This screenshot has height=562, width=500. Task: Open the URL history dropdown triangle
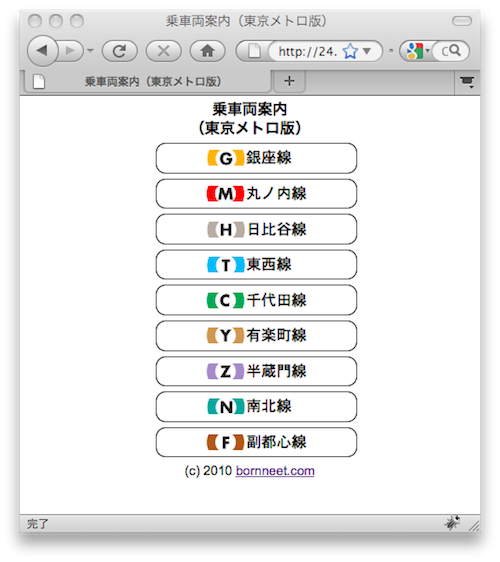367,51
